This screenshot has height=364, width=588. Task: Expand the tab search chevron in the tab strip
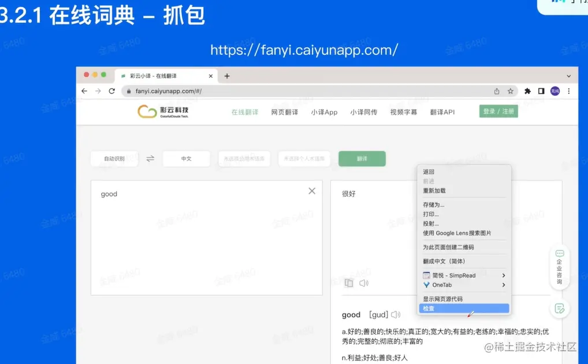tap(569, 76)
